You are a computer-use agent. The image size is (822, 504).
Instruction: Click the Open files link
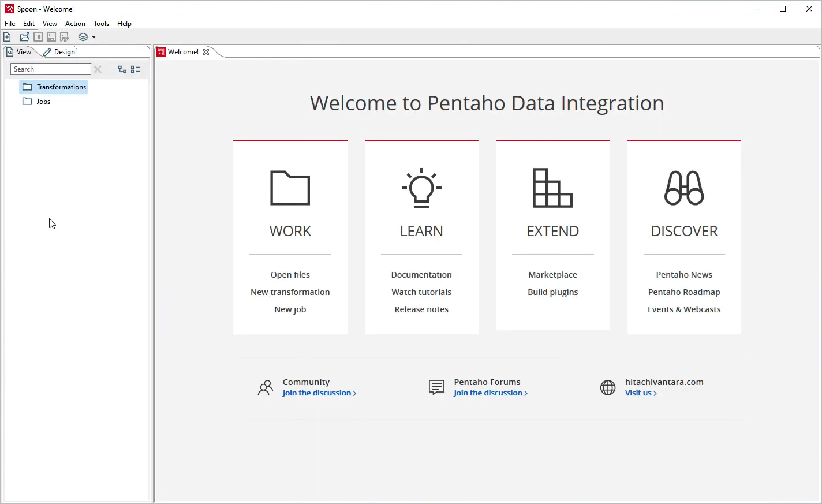(290, 275)
